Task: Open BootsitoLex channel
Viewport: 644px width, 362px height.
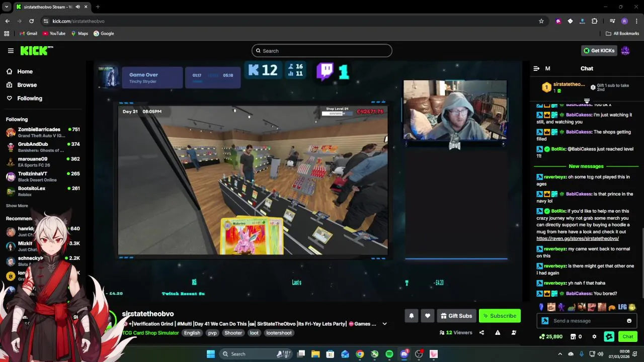Action: click(x=43, y=191)
